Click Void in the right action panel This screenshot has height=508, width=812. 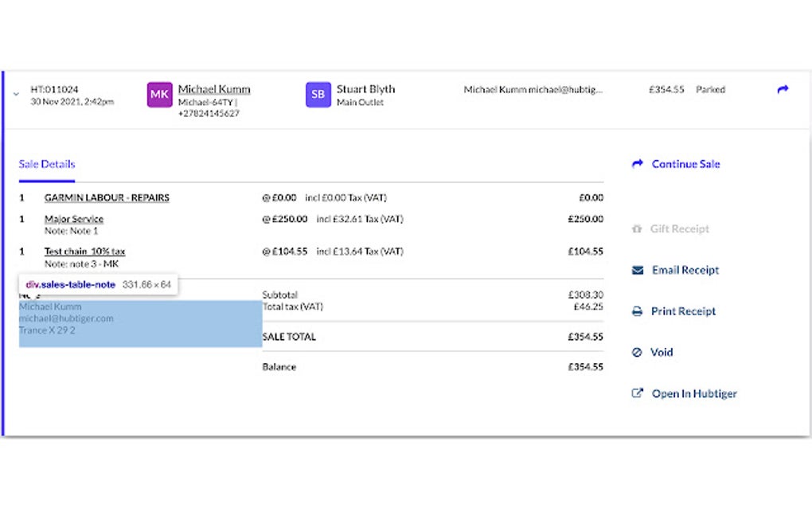(x=661, y=352)
